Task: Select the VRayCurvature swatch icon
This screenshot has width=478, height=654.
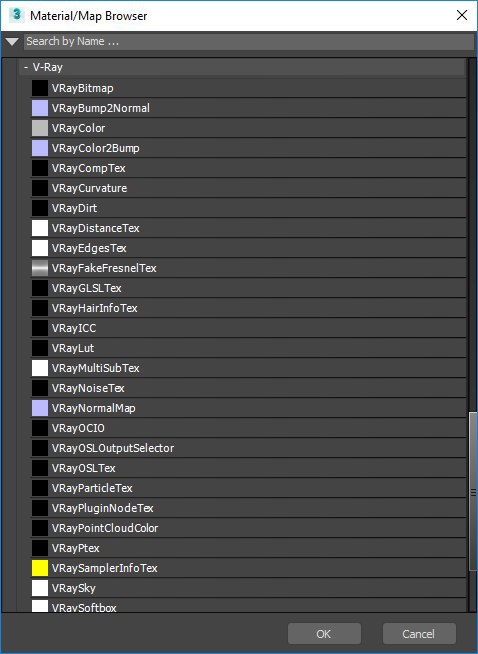Action: (40, 188)
